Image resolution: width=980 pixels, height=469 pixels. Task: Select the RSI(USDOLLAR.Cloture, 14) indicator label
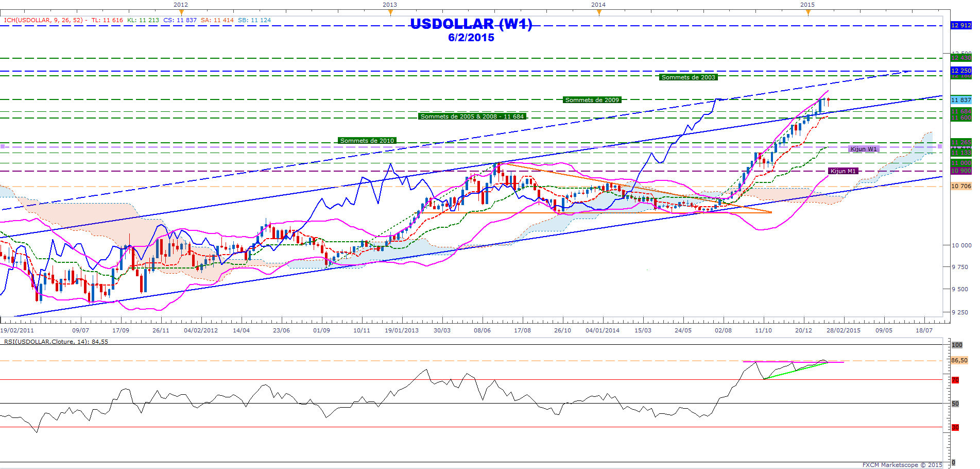point(56,342)
